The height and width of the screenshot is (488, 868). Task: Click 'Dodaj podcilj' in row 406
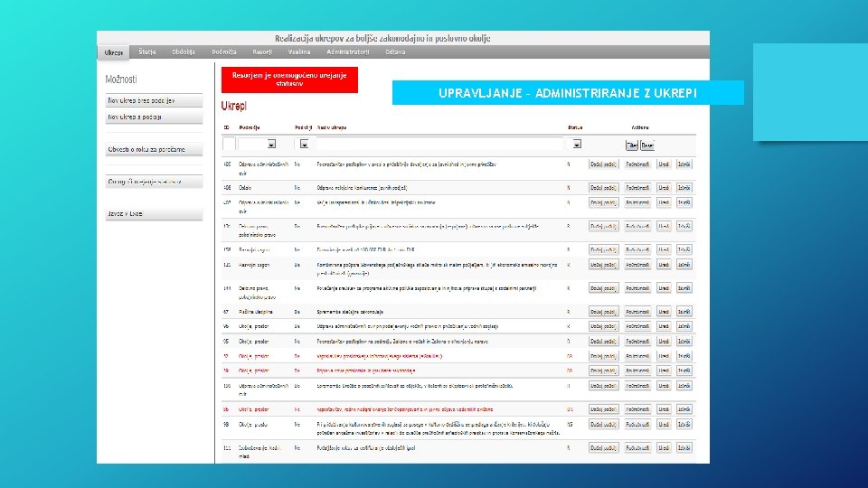pyautogui.click(x=603, y=188)
